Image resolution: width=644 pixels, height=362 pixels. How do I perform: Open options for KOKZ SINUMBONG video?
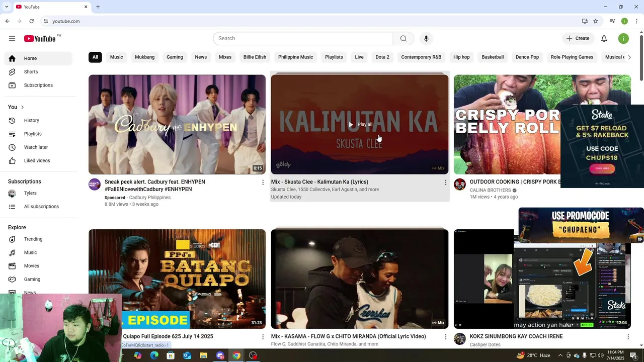pyautogui.click(x=628, y=337)
